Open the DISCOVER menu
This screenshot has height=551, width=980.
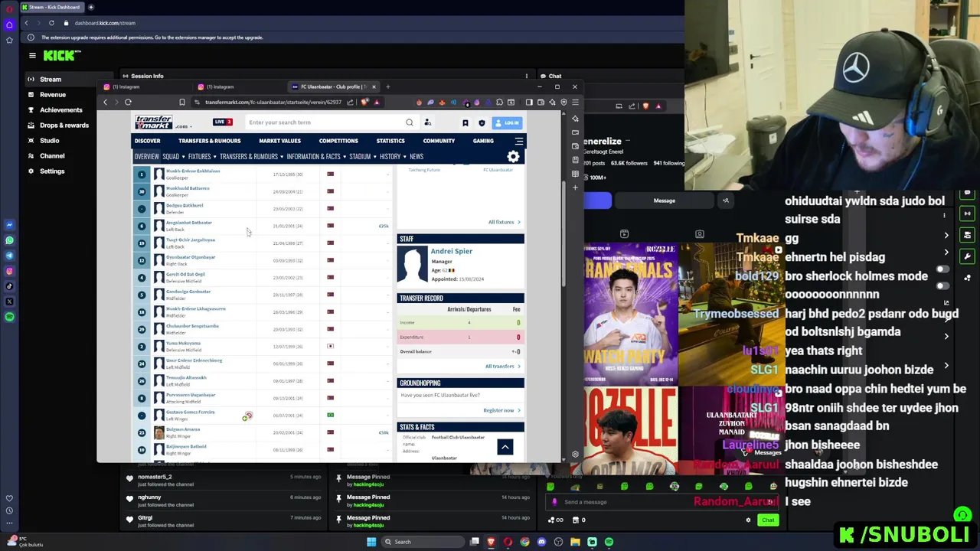click(148, 141)
